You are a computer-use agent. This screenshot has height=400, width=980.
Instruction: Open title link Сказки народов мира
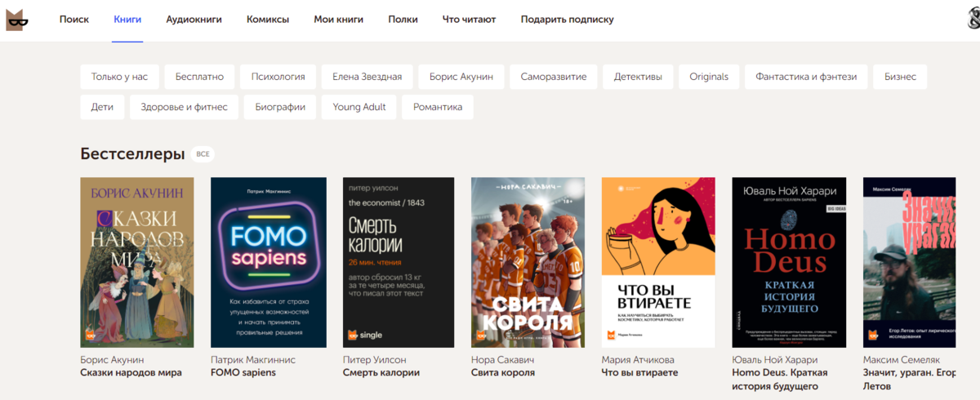point(131,373)
